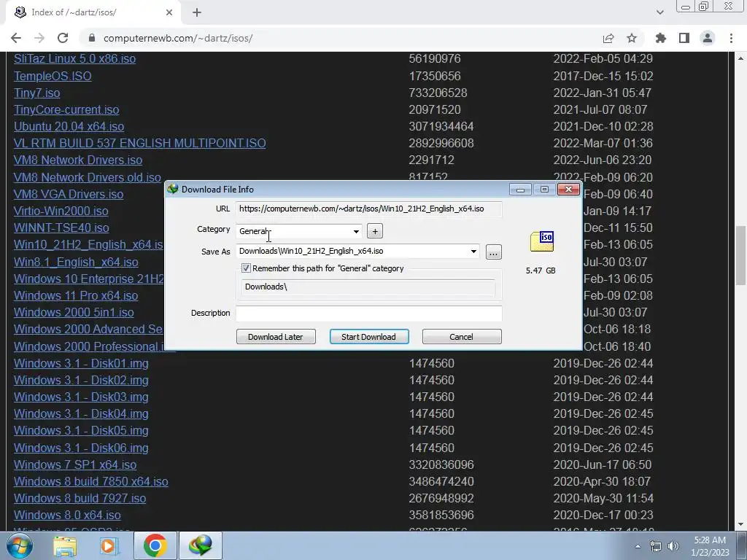
Task: Click the lock icon next to the URL
Action: point(92,38)
